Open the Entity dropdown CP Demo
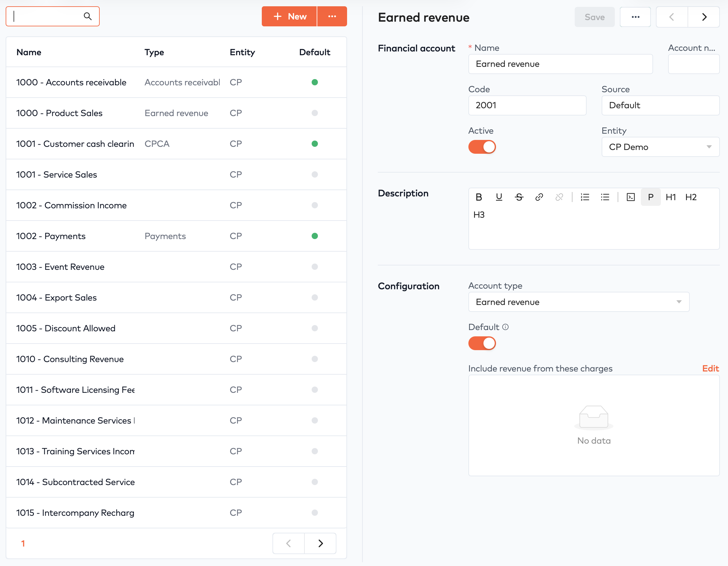728x566 pixels. click(x=660, y=147)
